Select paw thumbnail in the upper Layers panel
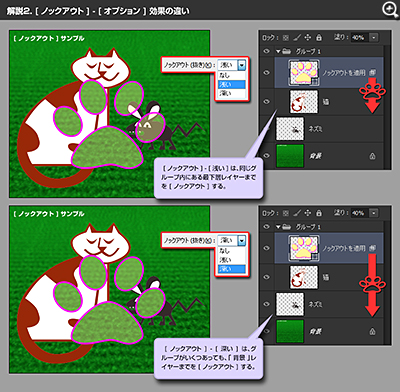Screen dimensions: 400x392 [304, 72]
